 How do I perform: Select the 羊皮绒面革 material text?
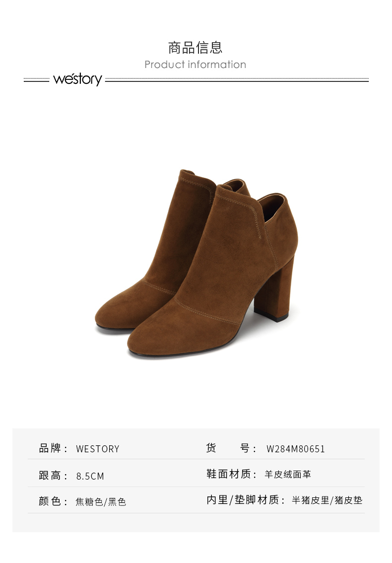pos(288,474)
